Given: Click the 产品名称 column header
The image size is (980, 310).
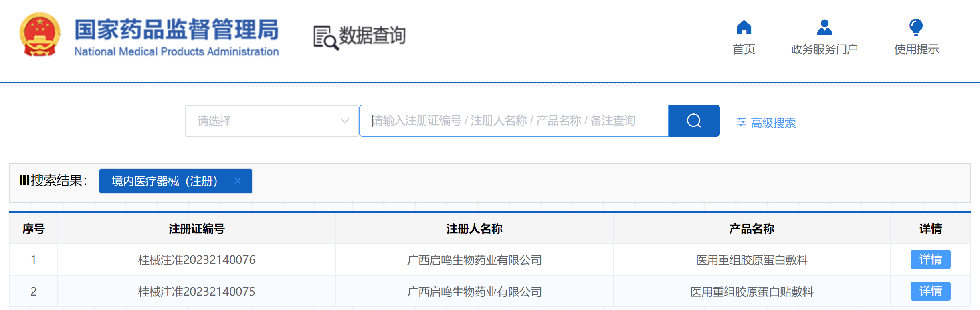Looking at the screenshot, I should (752, 229).
